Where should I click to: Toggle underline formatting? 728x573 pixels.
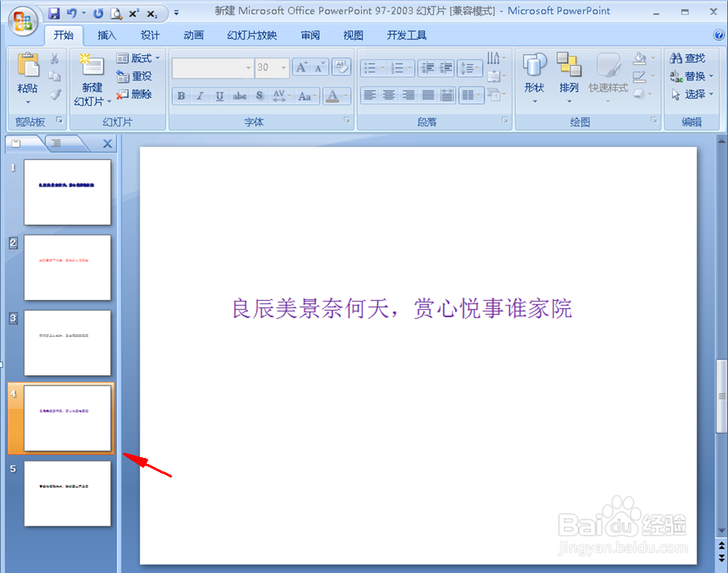tap(220, 96)
